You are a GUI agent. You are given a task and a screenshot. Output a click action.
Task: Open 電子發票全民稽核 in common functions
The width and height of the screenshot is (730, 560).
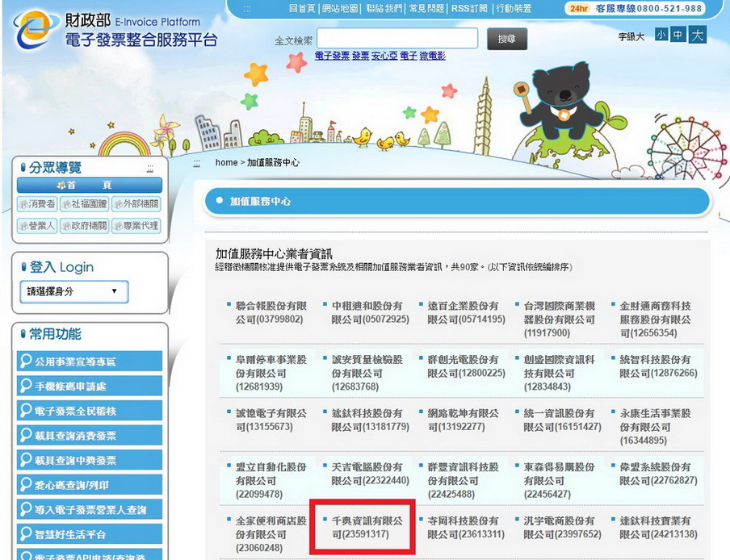pyautogui.click(x=90, y=411)
